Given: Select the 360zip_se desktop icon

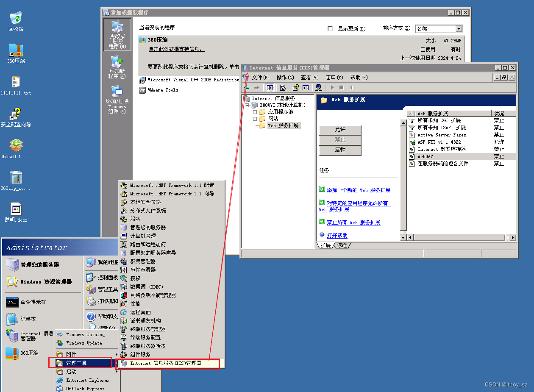Looking at the screenshot, I should [16, 181].
